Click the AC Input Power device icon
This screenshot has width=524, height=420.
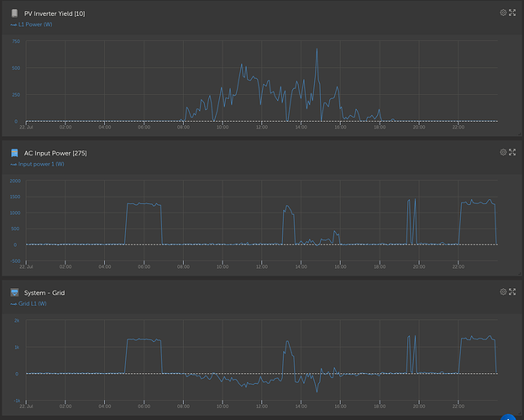point(14,153)
